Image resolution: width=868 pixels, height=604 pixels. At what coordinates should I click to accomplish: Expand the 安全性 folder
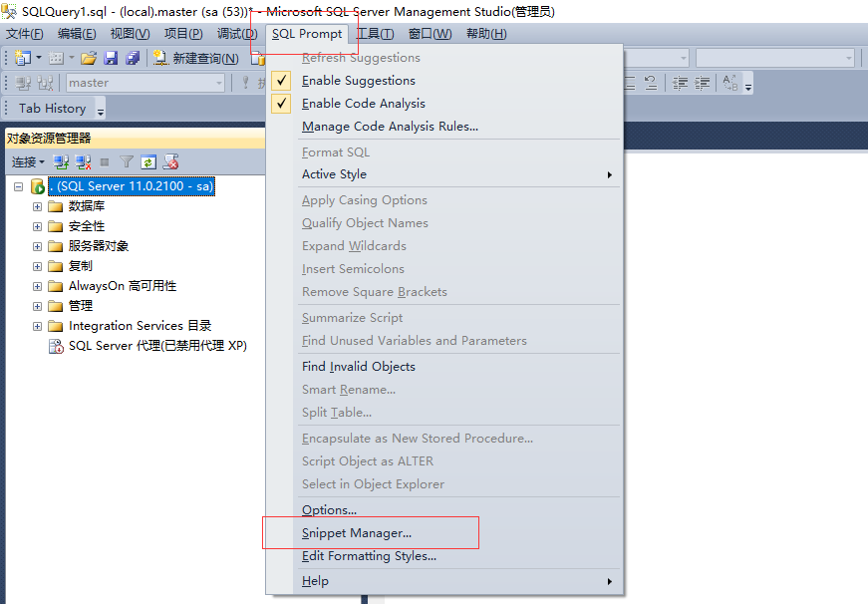pos(37,226)
